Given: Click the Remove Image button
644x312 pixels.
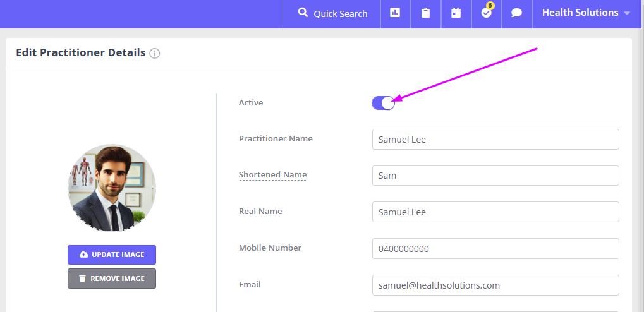Looking at the screenshot, I should pos(112,279).
